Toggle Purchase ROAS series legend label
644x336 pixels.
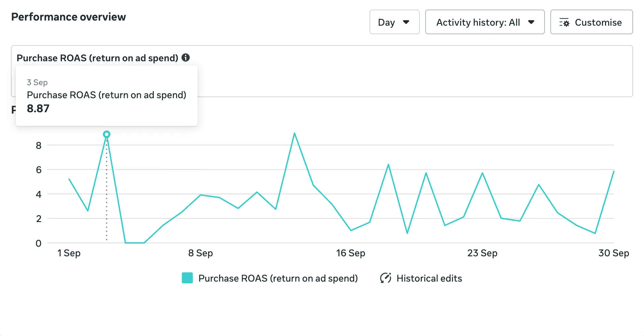(278, 278)
